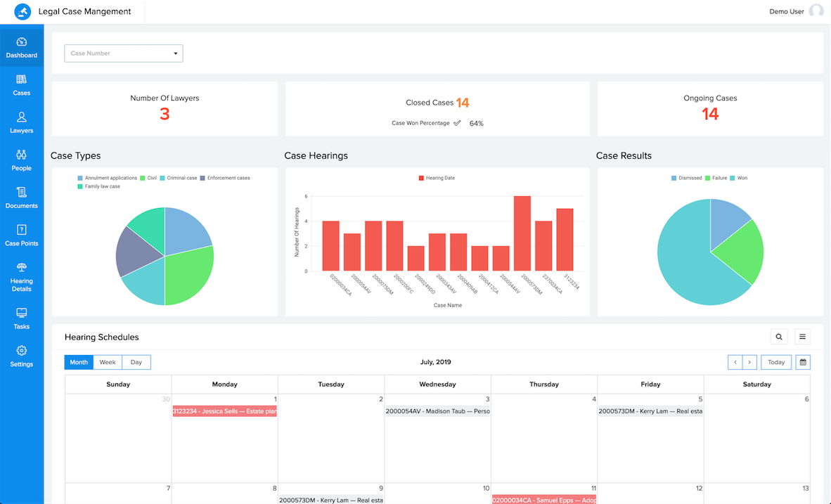Toggle the Criminal case legend swatch
The height and width of the screenshot is (504, 831).
click(x=162, y=178)
